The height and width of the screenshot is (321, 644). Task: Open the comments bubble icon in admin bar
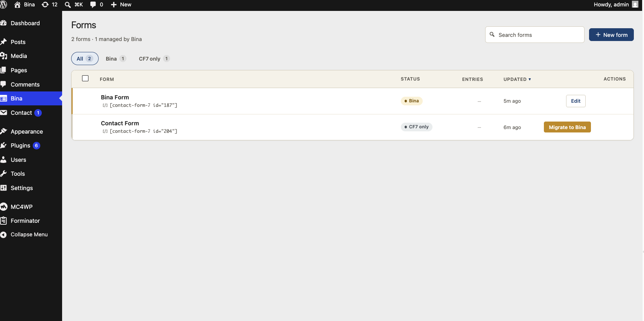click(93, 5)
